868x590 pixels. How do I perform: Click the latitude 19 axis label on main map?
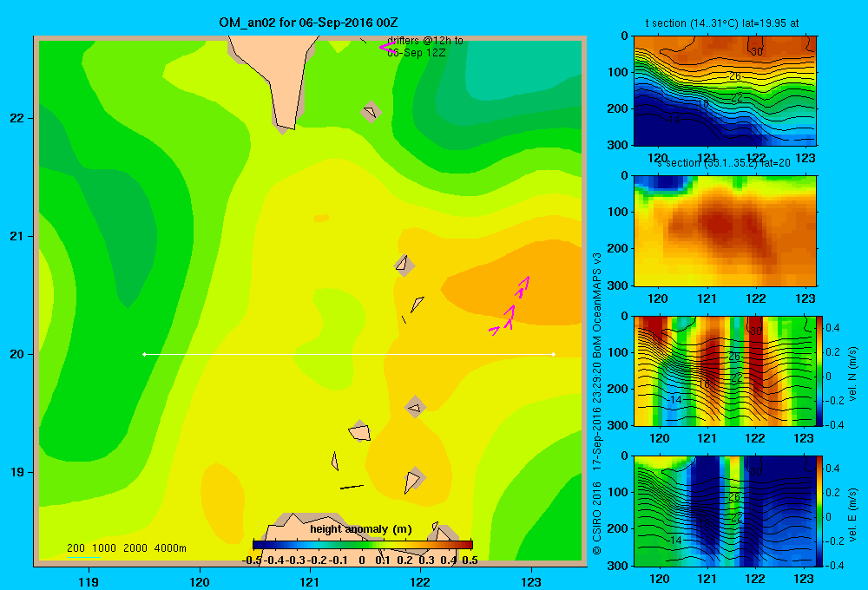pos(17,472)
